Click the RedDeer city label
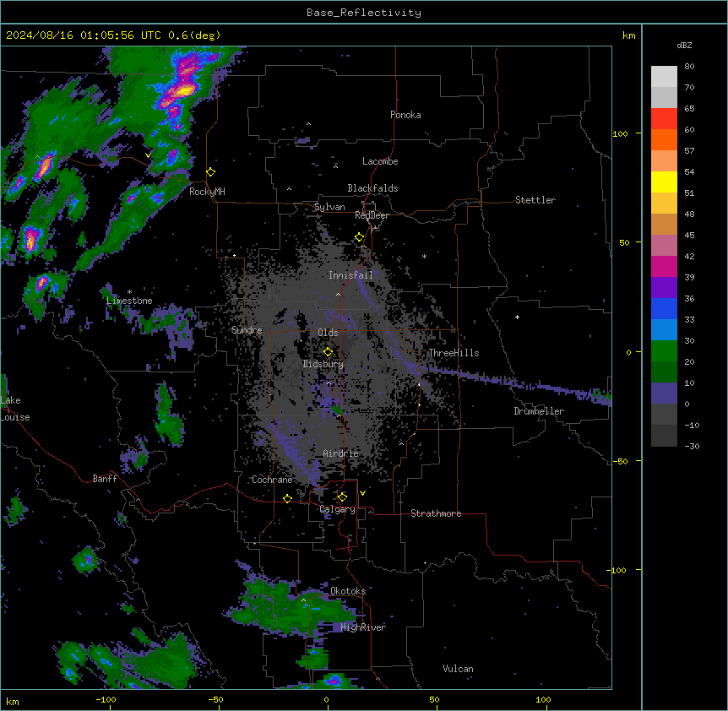The width and height of the screenshot is (728, 711). (x=372, y=215)
